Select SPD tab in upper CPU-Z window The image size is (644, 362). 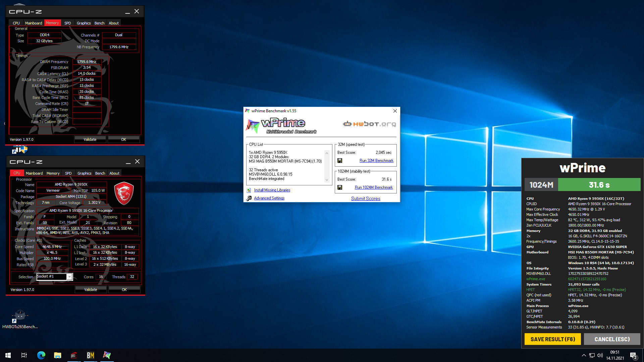(68, 23)
